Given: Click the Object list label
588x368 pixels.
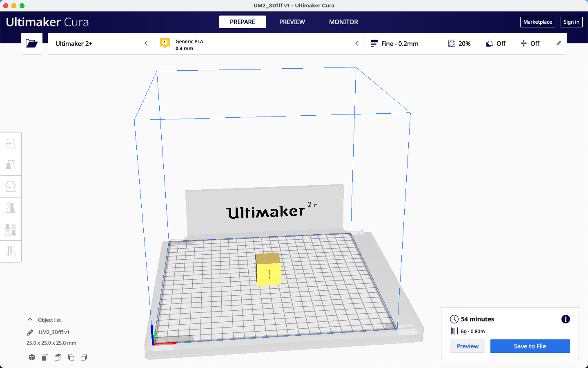Looking at the screenshot, I should click(x=49, y=320).
